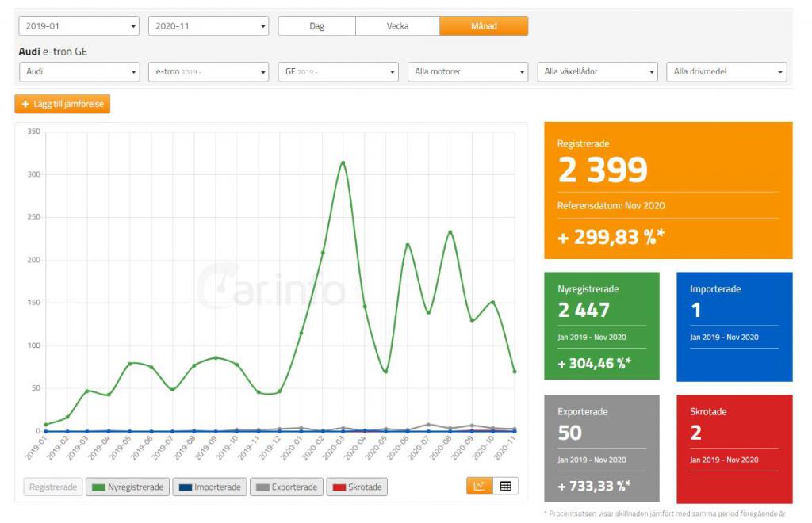
Task: Click the 2019-12 x-axis label
Action: (x=270, y=448)
